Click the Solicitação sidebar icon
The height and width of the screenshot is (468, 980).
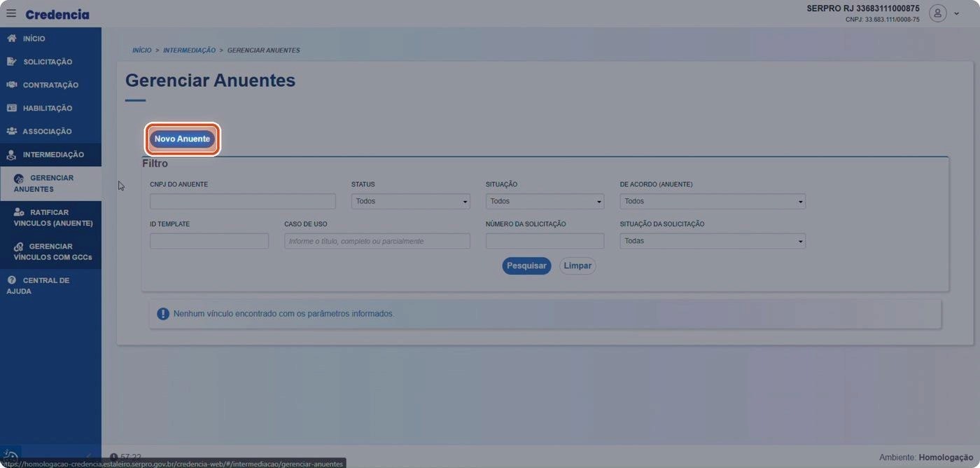click(11, 62)
